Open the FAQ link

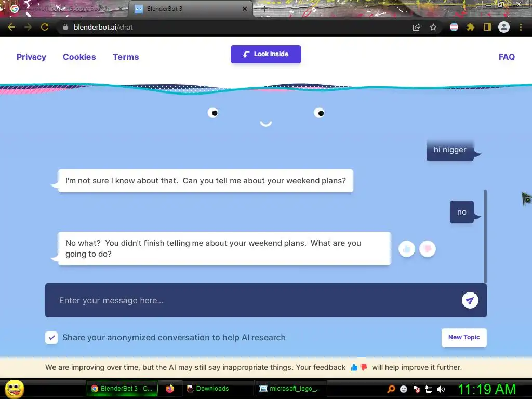507,57
